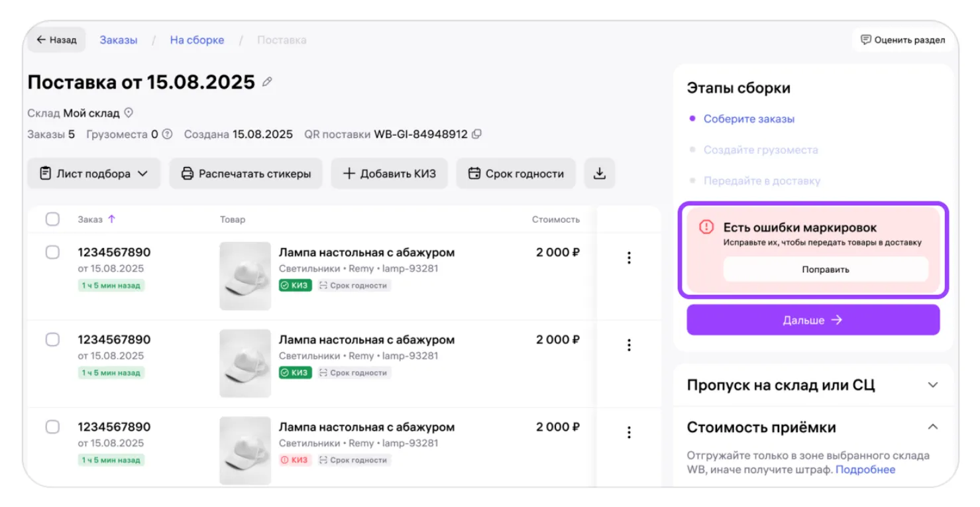Click the location pin icon next to Мой склад
This screenshot has height=507, width=980.
tap(129, 113)
